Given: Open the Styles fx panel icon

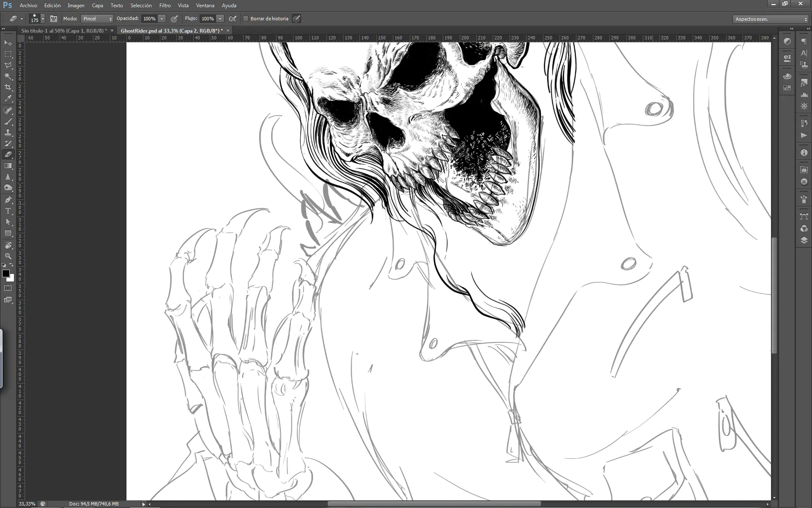Looking at the screenshot, I should tap(804, 83).
